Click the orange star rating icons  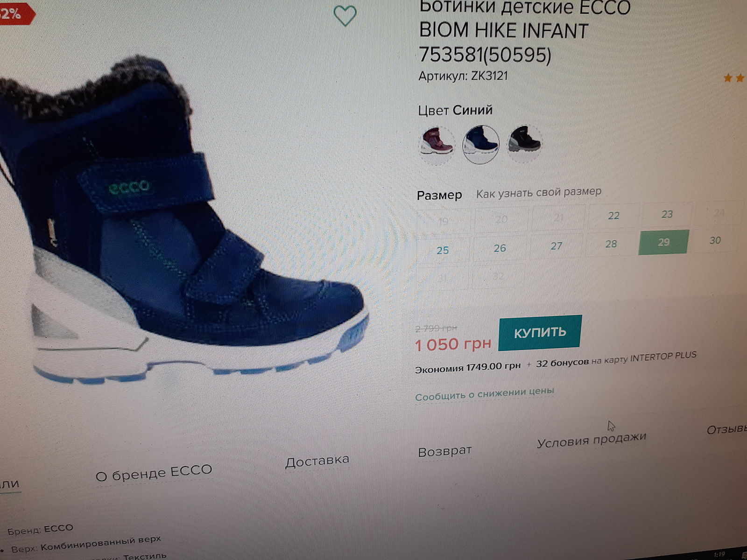[734, 78]
